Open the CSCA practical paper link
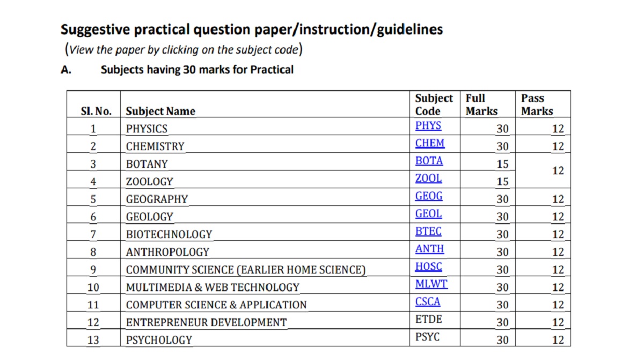644x362 pixels. (x=428, y=302)
